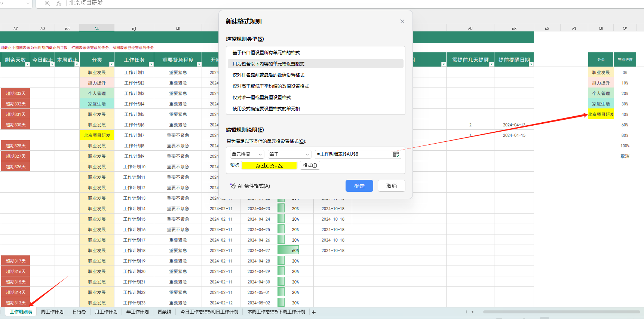
Task: Switch to 四象限 sheet tab
Action: tap(164, 312)
